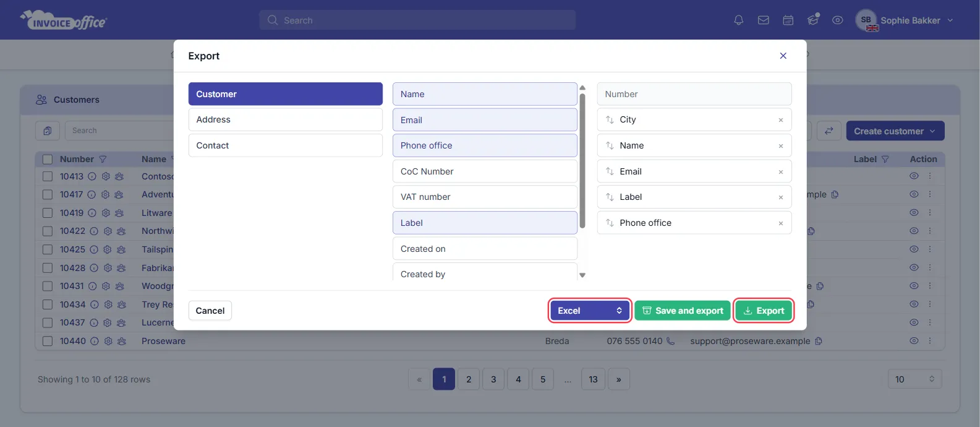This screenshot has width=980, height=427.
Task: Click the copy icon left of customers search
Action: point(48,131)
